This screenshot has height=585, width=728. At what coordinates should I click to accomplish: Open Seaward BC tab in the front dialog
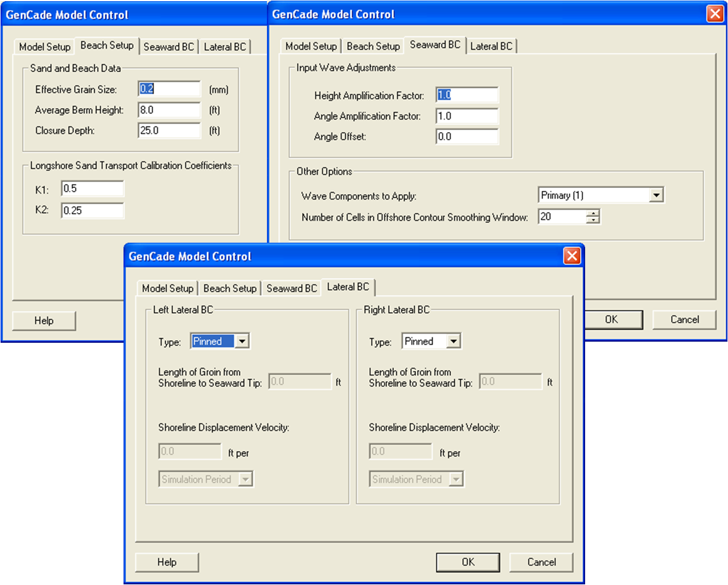(291, 288)
